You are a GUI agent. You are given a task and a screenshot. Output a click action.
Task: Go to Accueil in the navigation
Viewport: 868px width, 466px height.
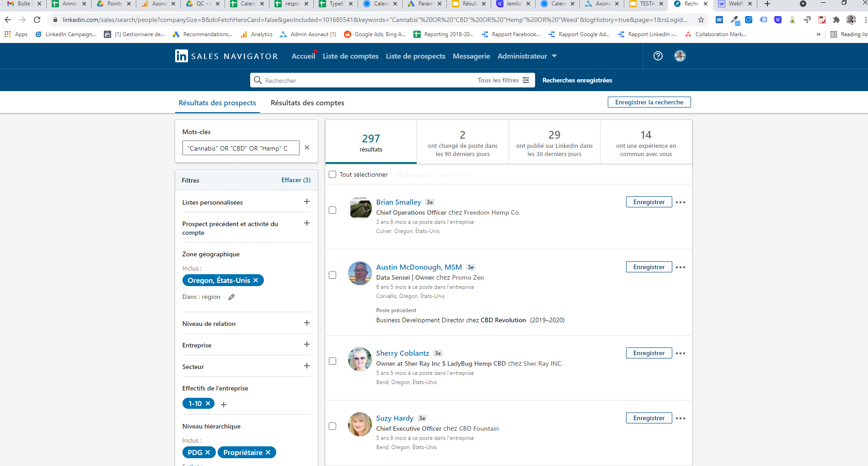304,56
